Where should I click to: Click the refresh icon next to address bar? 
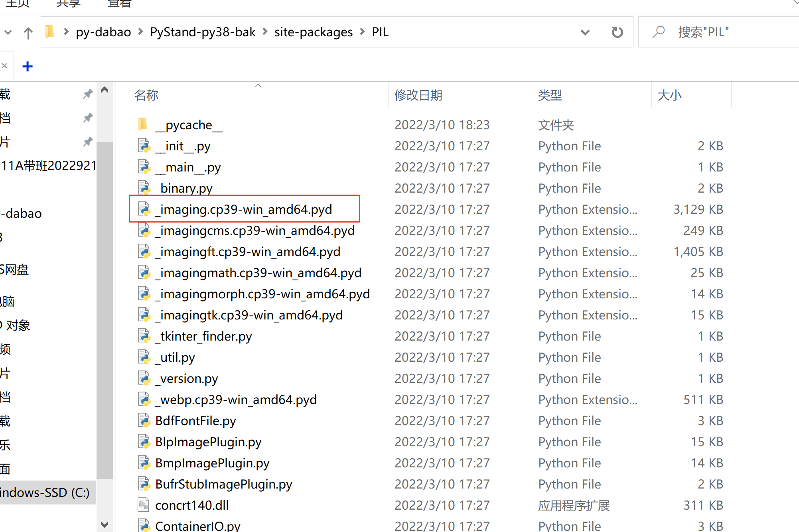[x=617, y=32]
